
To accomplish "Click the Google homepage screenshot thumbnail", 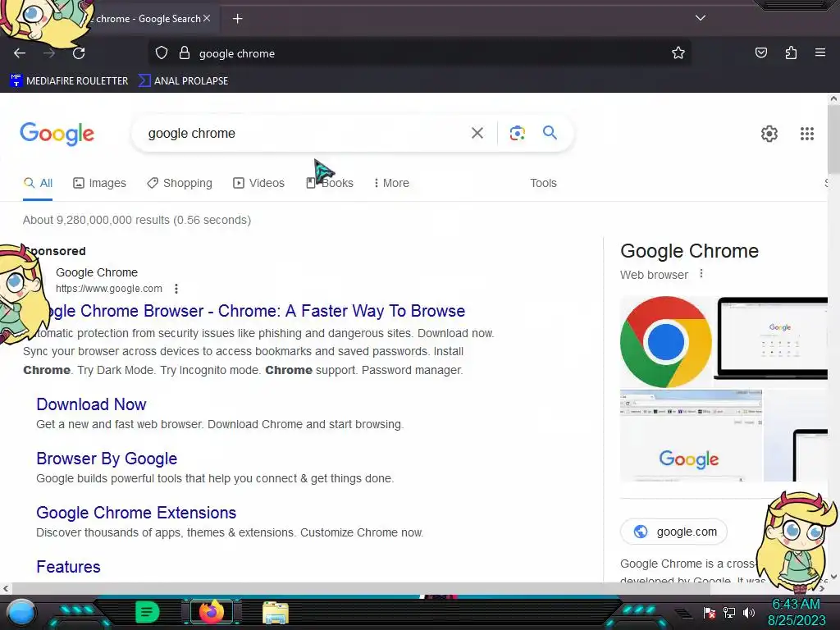I will click(691, 436).
